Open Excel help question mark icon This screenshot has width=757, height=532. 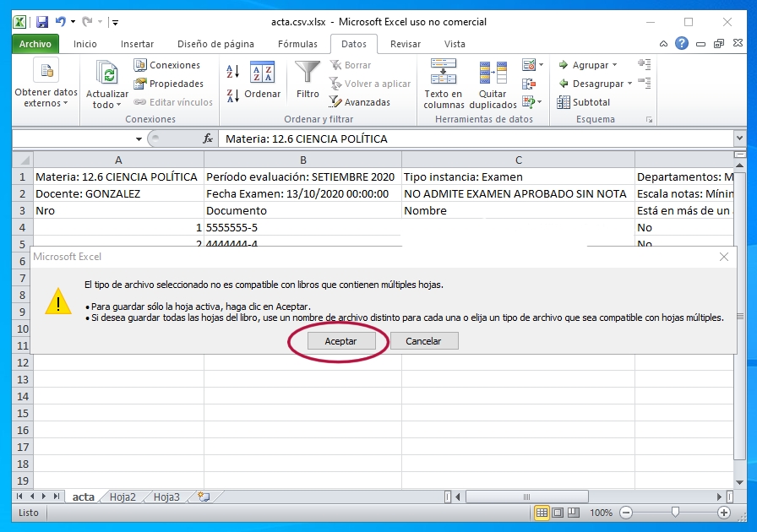[682, 44]
